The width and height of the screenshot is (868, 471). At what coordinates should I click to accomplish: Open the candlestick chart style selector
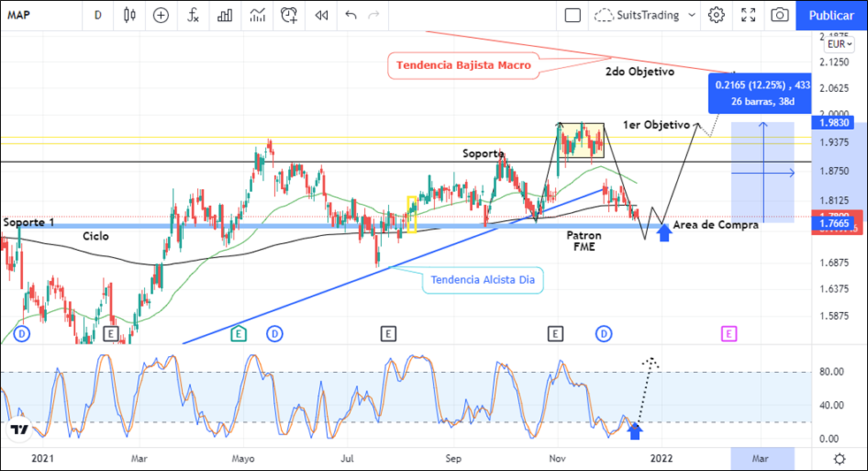pyautogui.click(x=130, y=15)
